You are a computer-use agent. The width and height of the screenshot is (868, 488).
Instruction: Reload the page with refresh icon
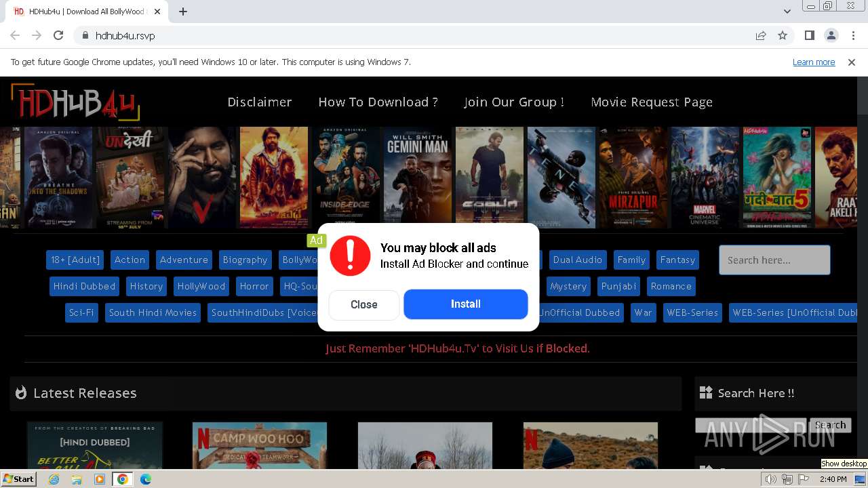[58, 35]
